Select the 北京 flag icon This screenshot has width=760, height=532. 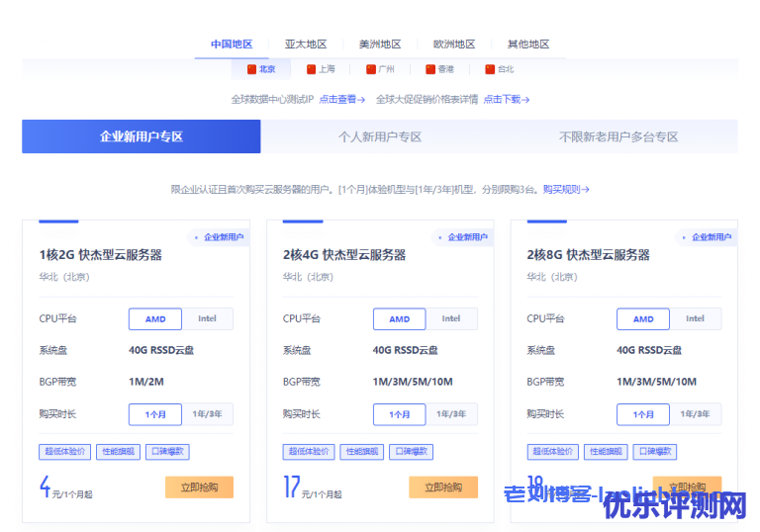click(251, 69)
